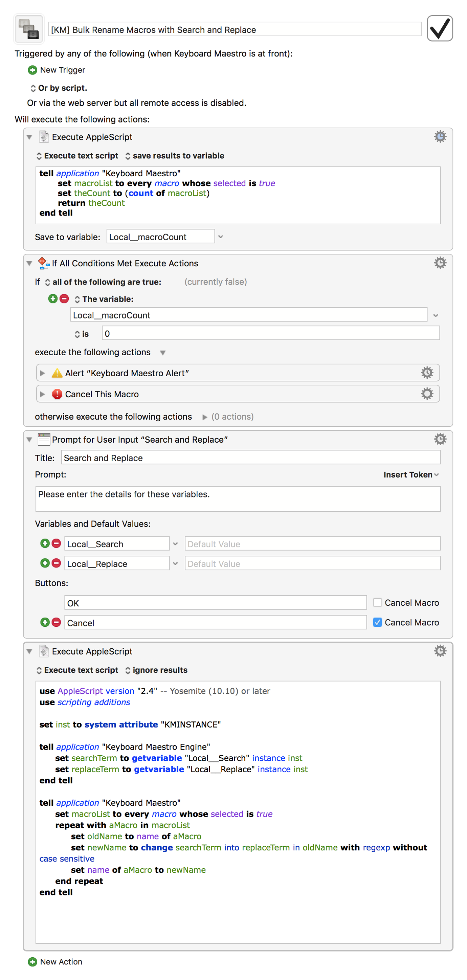Open gear menu of the Alert action
This screenshot has width=467, height=980.
pyautogui.click(x=427, y=373)
